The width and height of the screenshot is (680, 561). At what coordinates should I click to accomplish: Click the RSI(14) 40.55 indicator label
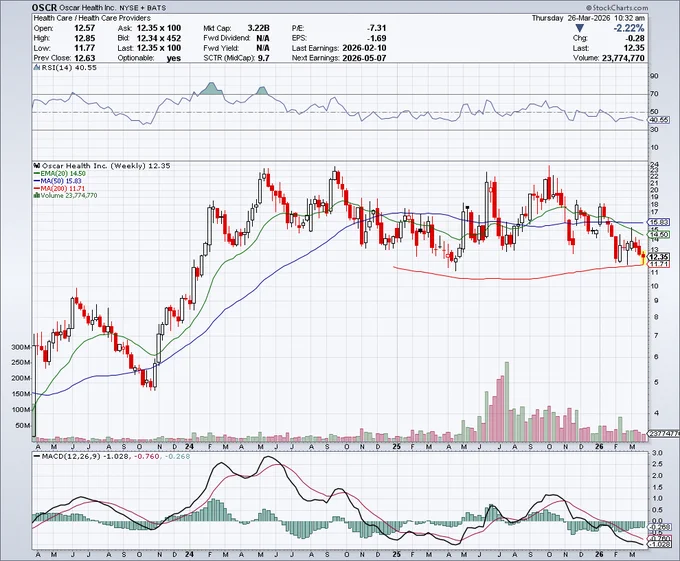pyautogui.click(x=65, y=68)
